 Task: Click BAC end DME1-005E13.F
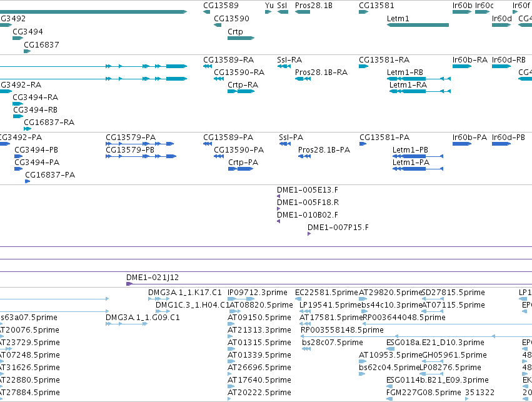pos(308,190)
